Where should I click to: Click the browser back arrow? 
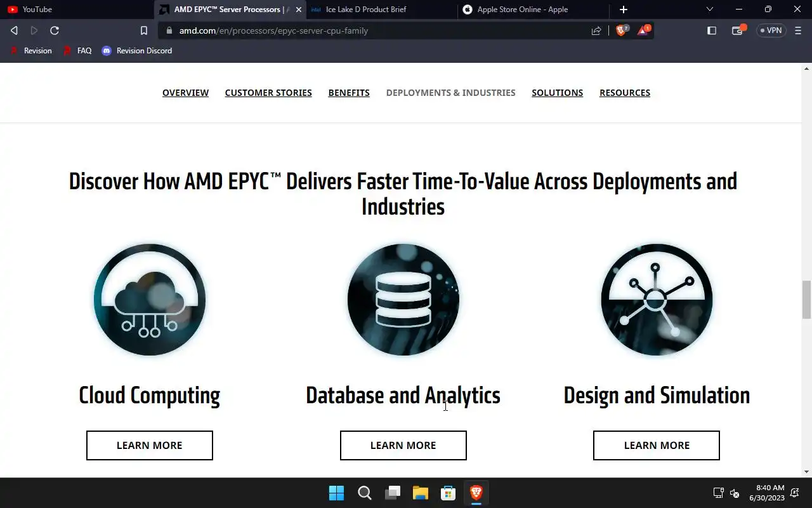[x=14, y=30]
